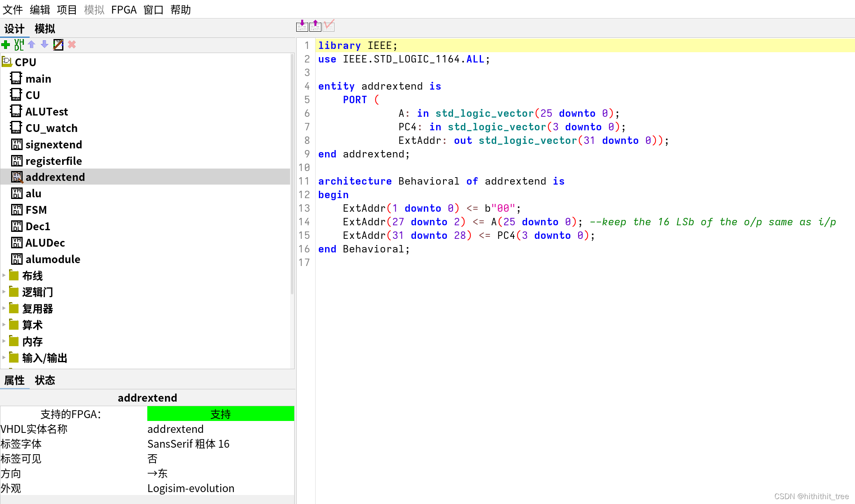Click the Add VHDL entity icon
The width and height of the screenshot is (855, 504).
[x=19, y=44]
